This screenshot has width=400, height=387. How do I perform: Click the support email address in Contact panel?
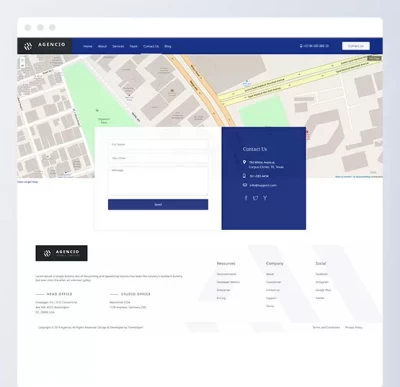coord(263,185)
